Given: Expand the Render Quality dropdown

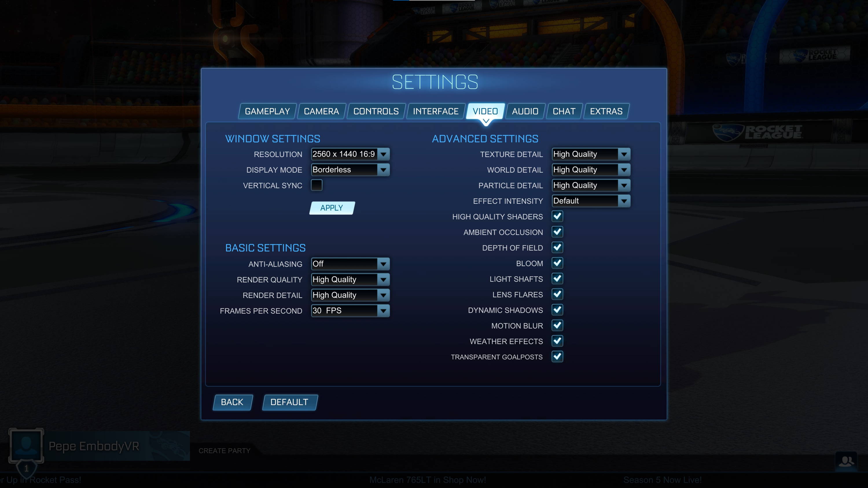Looking at the screenshot, I should point(383,279).
